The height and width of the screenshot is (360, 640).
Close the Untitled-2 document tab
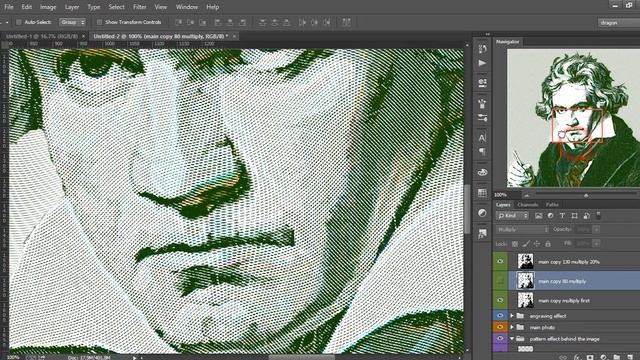(234, 36)
